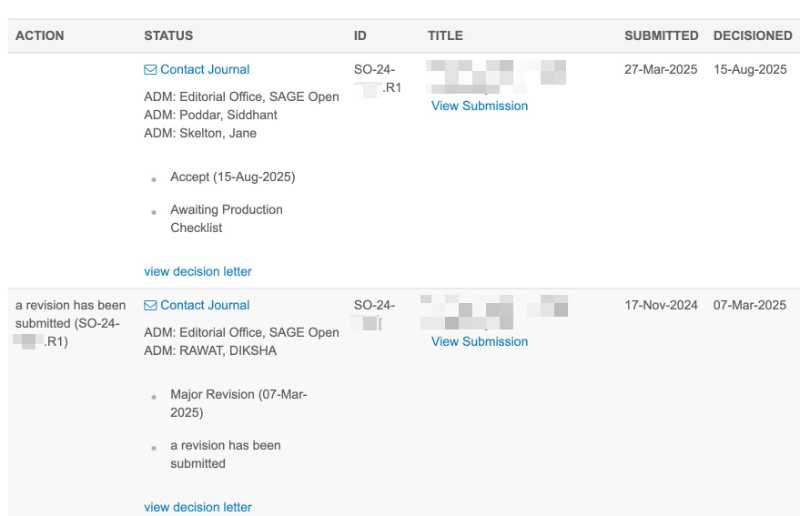
Task: Select the Awaiting Production Checklist entry
Action: pos(226,219)
